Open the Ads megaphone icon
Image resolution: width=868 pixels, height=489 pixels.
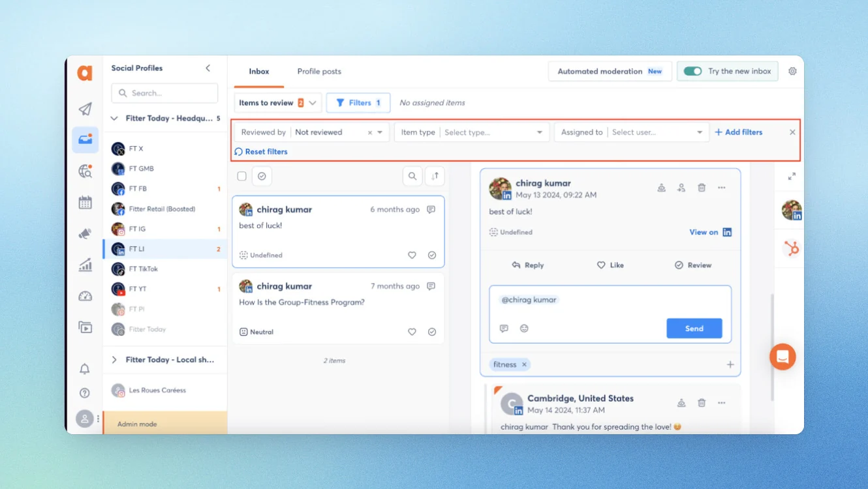click(85, 233)
